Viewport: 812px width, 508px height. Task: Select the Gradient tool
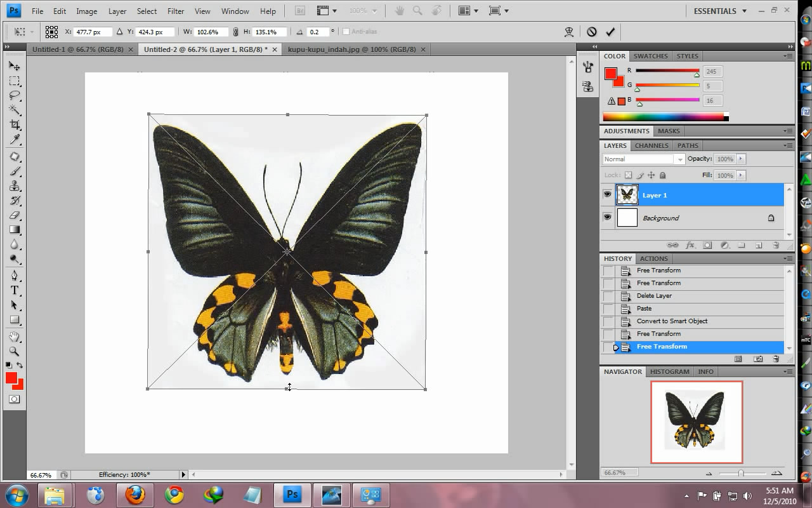(14, 230)
